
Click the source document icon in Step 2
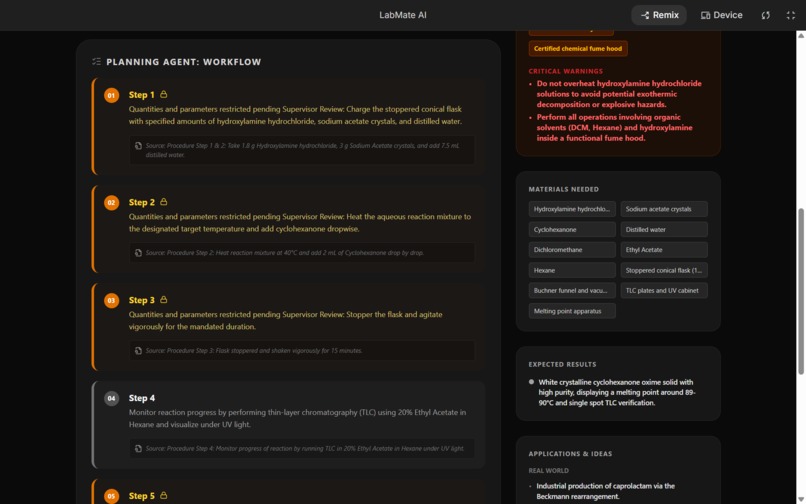point(138,253)
